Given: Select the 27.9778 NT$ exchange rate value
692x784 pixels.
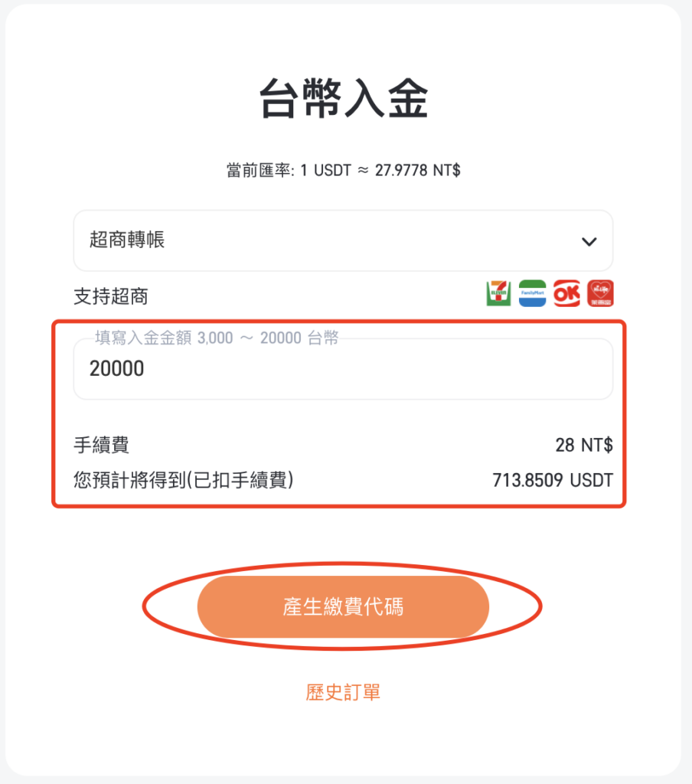Looking at the screenshot, I should (x=417, y=171).
